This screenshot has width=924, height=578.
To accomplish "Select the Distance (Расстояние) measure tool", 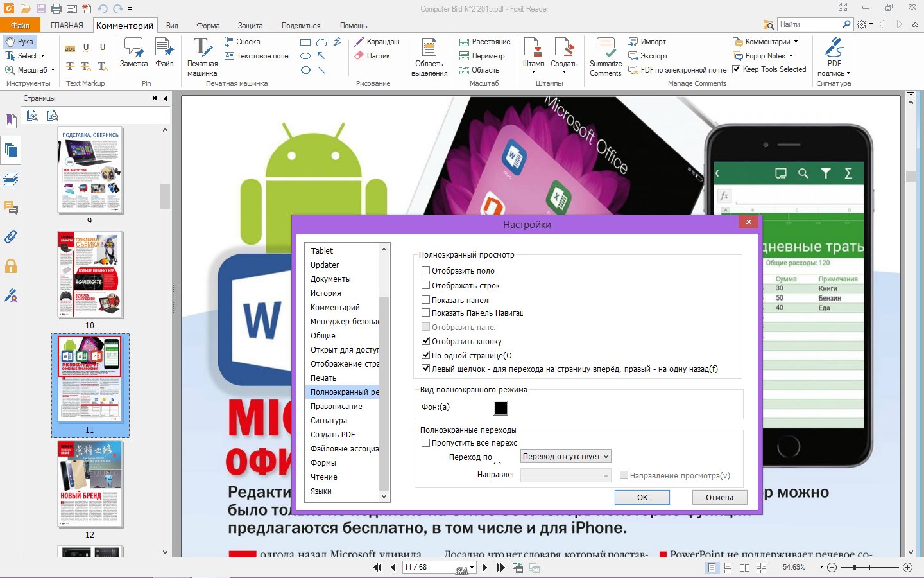I will (484, 42).
